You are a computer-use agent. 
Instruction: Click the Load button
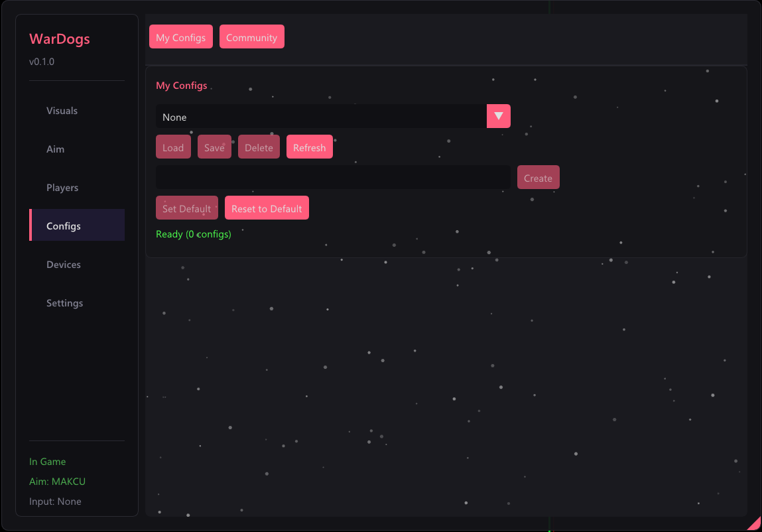pos(173,147)
